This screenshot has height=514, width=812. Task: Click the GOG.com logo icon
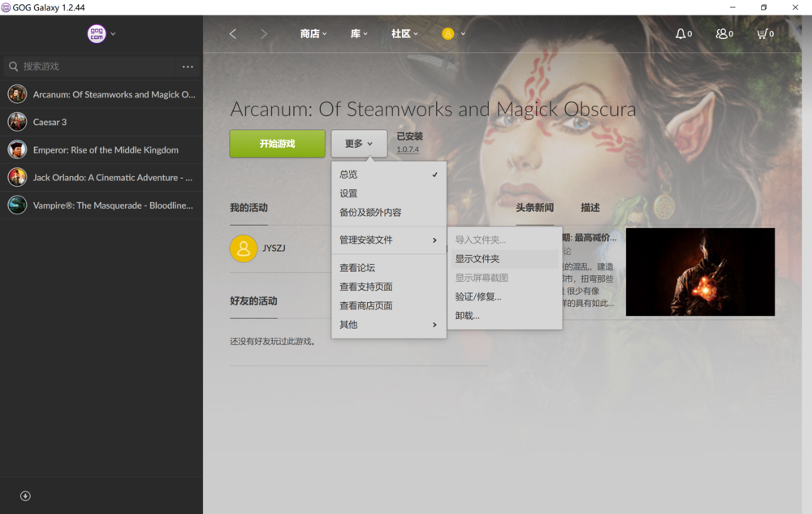click(x=97, y=33)
